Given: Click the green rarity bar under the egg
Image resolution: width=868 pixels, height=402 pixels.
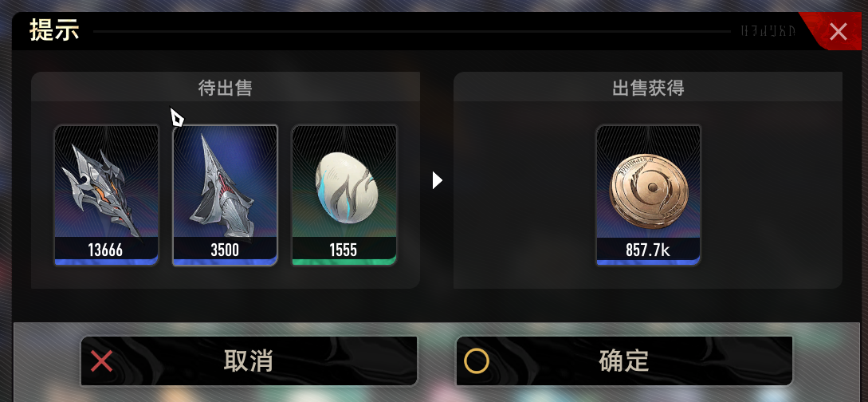Looking at the screenshot, I should pos(344,262).
